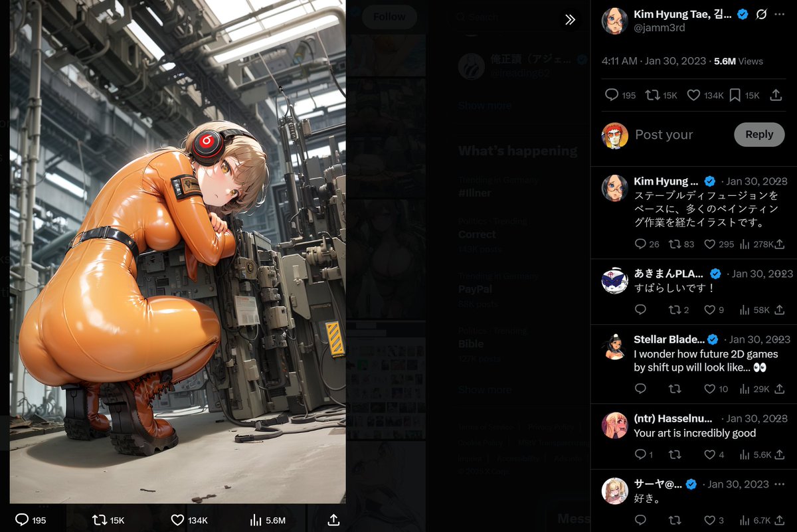Open サーヤ@ username link
The width and height of the screenshot is (797, 532).
(x=658, y=484)
